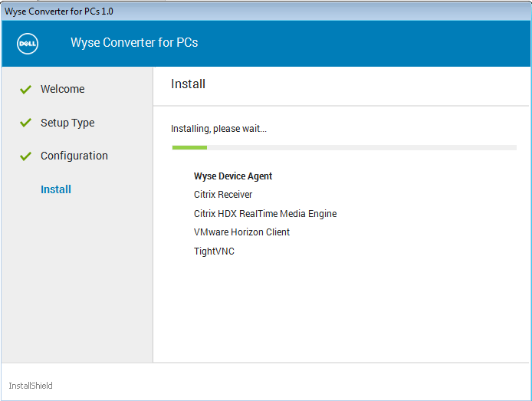Click the Configuration step checkmark icon

25,156
